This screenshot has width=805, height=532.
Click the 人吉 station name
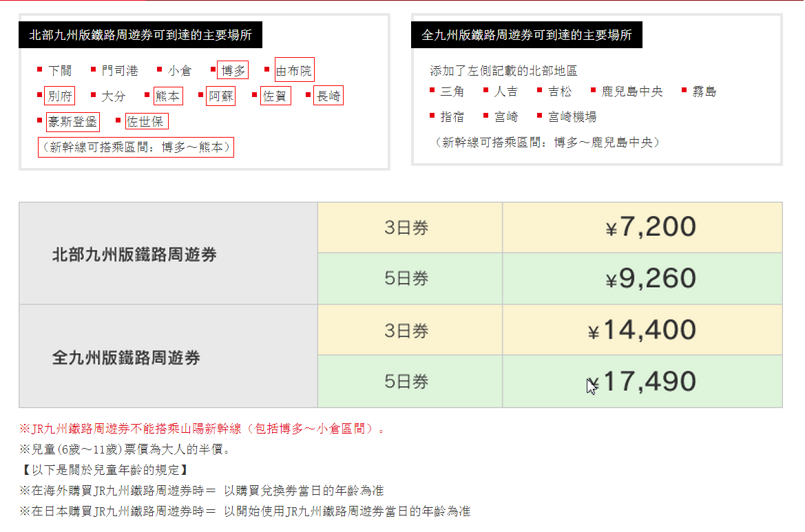tap(505, 92)
